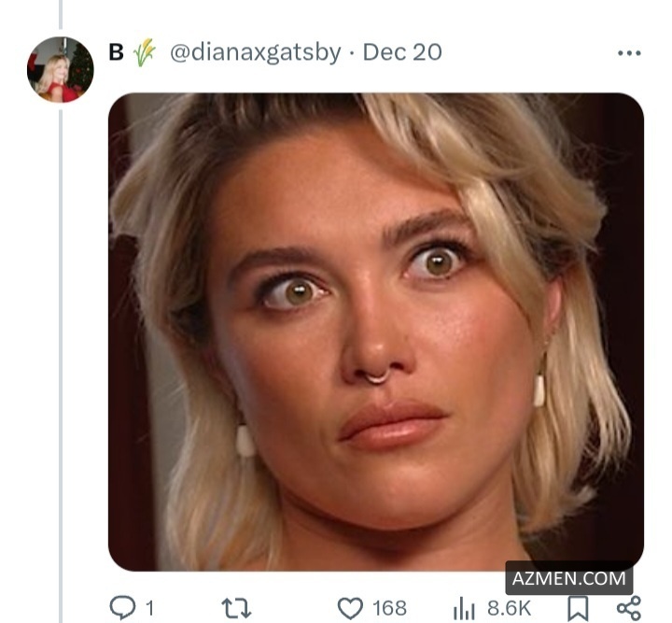Click the display name "B"
672x623 pixels.
click(x=116, y=52)
